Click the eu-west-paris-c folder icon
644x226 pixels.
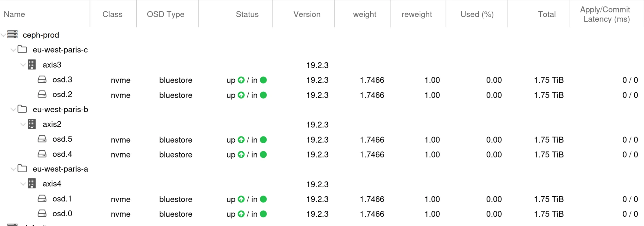[x=23, y=49]
